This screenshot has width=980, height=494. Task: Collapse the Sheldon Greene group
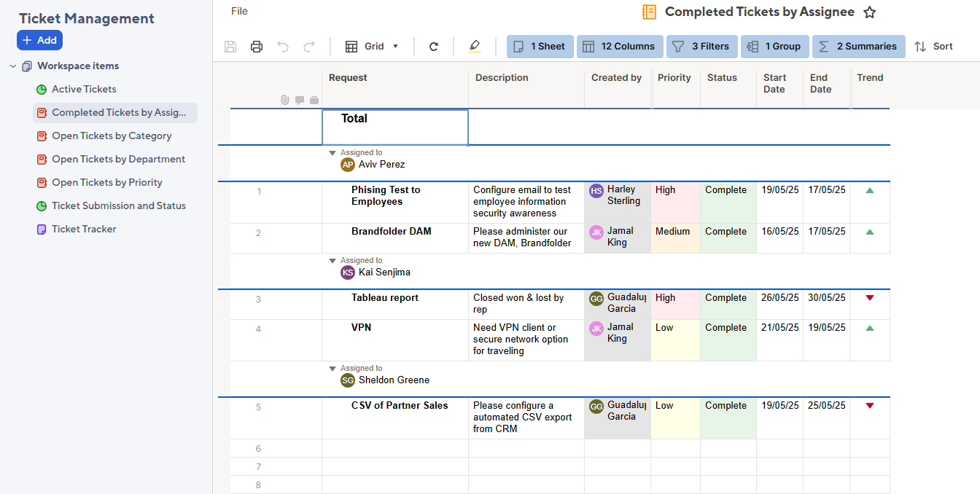(332, 369)
